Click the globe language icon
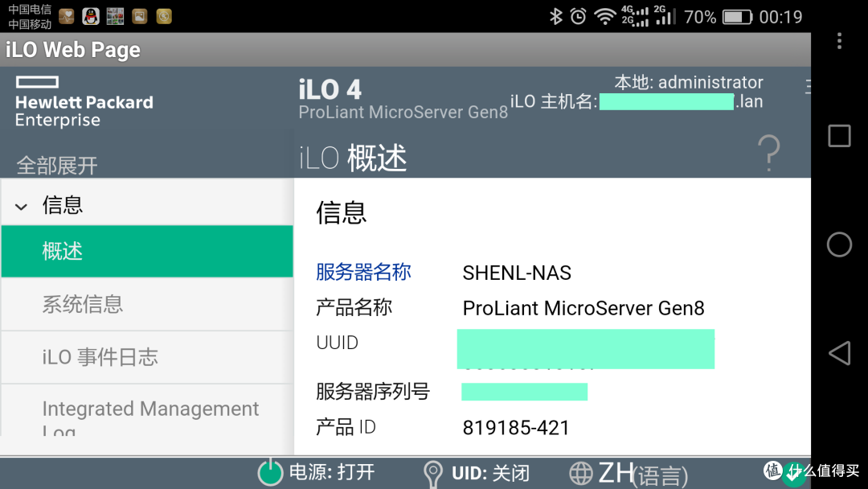Image resolution: width=868 pixels, height=489 pixels. click(x=581, y=474)
